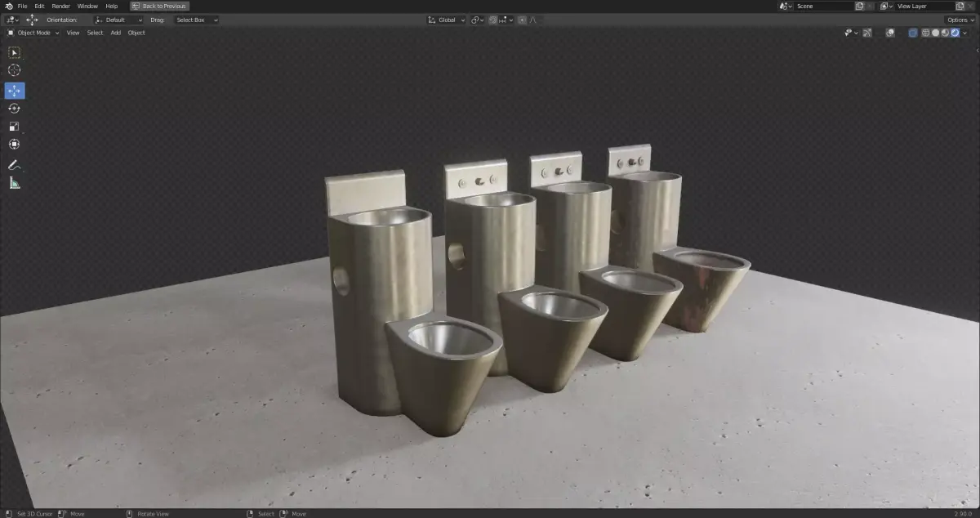Open the File menu
This screenshot has width=980, height=518.
pos(22,6)
